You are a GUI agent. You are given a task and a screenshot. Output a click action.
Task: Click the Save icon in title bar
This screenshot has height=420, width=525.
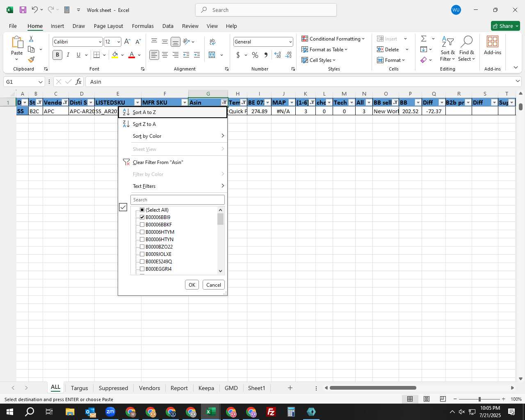coord(23,10)
